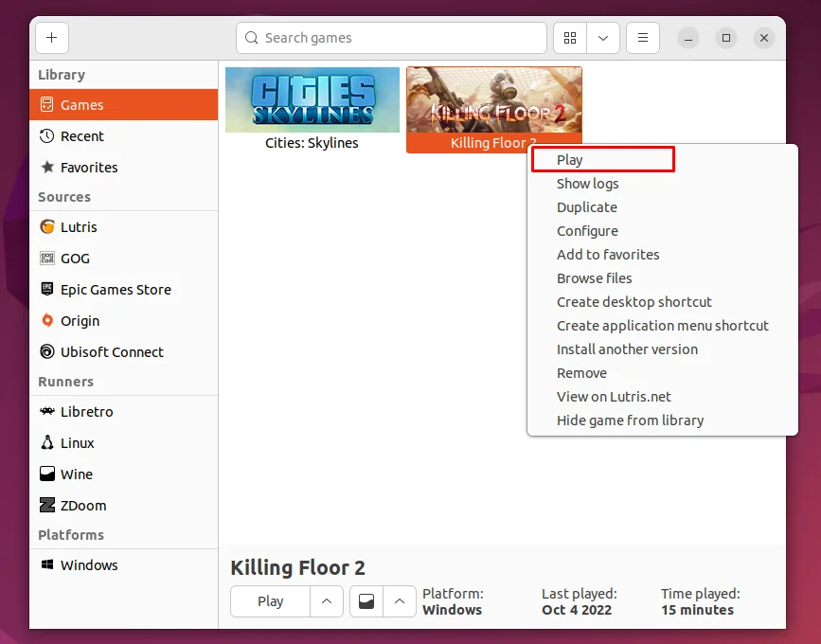
Task: Switch to grid view icon
Action: (570, 38)
